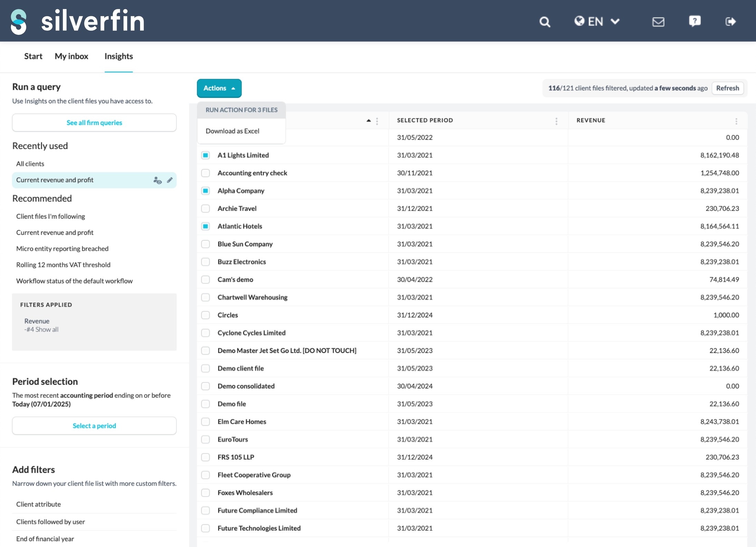Viewport: 756px width, 547px height.
Task: Select recommended Client files I'm following
Action: [x=50, y=217]
